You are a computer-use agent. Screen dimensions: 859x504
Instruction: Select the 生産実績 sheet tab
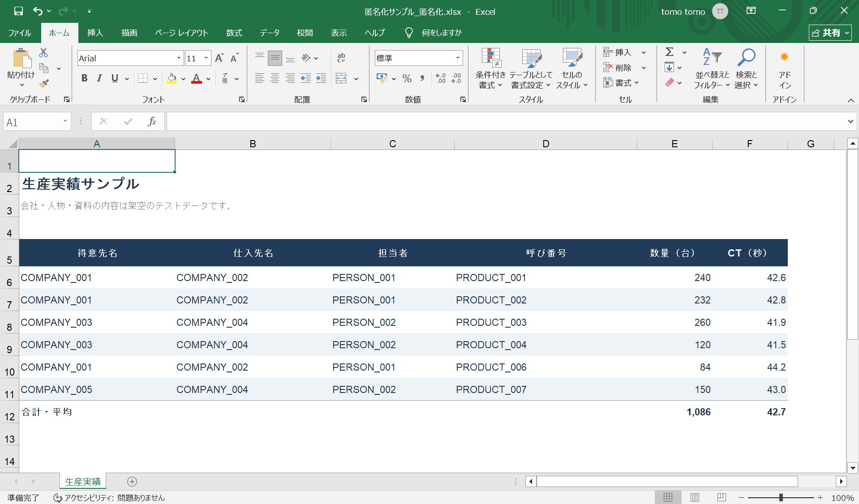click(x=83, y=482)
